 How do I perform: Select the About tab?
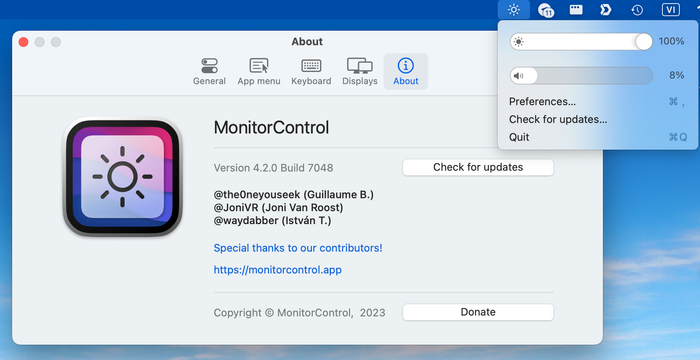tap(405, 71)
